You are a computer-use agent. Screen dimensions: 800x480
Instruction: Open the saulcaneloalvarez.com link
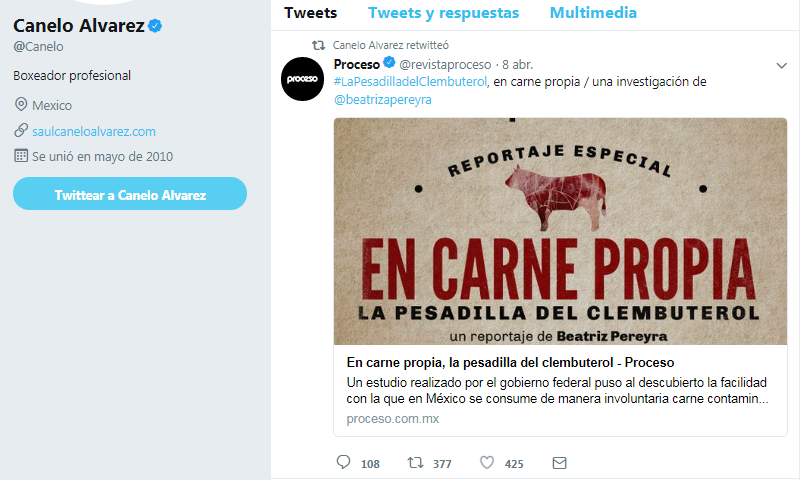(94, 132)
